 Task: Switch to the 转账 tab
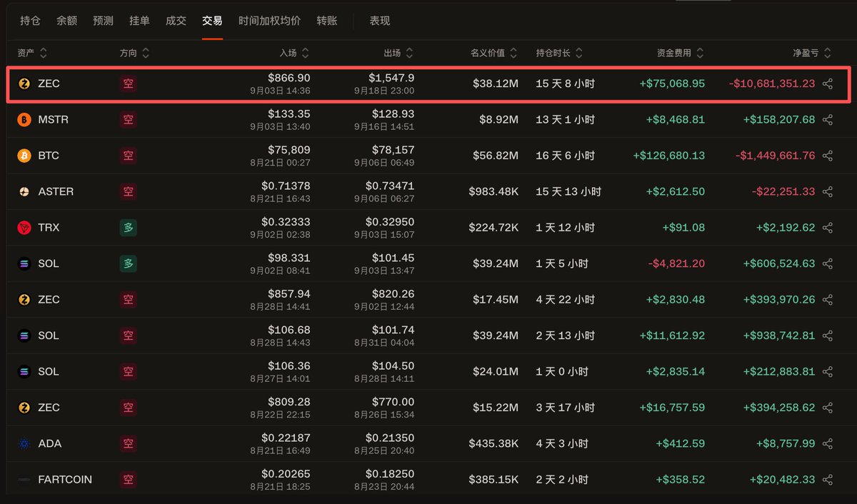(326, 21)
